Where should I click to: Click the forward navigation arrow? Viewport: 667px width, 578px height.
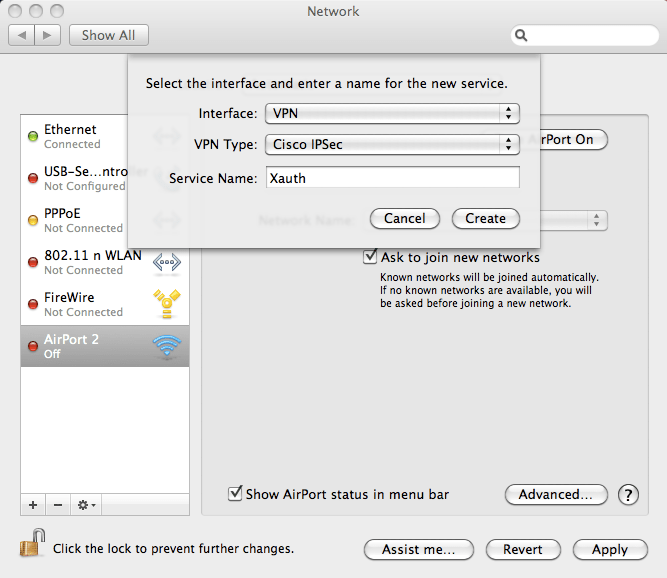[x=47, y=35]
